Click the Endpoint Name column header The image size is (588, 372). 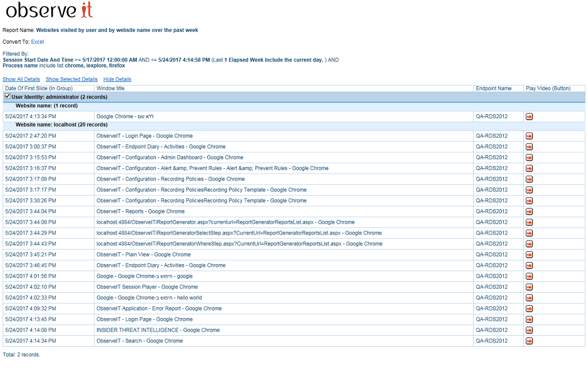pos(493,88)
